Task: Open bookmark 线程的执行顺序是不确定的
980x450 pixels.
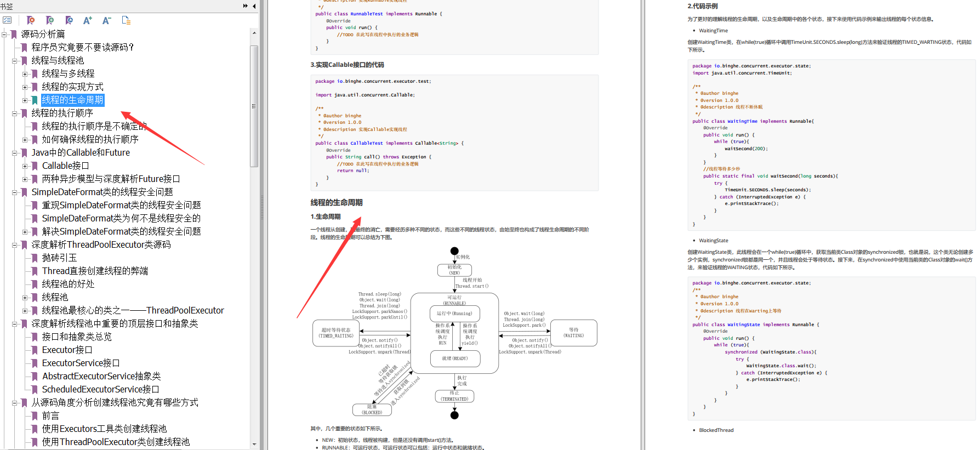Action: point(94,126)
